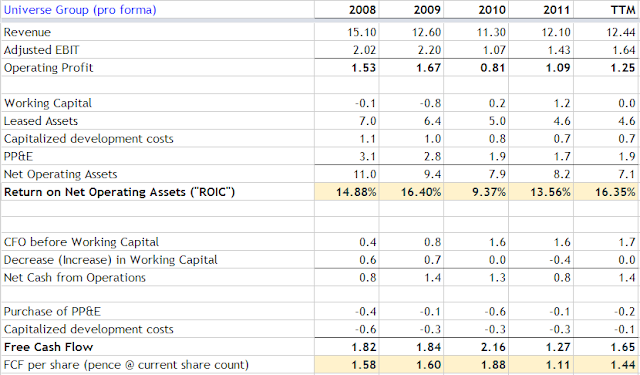Image resolution: width=640 pixels, height=375 pixels.
Task: Select TTM Net Operating Assets value 7.1
Action: pos(627,175)
